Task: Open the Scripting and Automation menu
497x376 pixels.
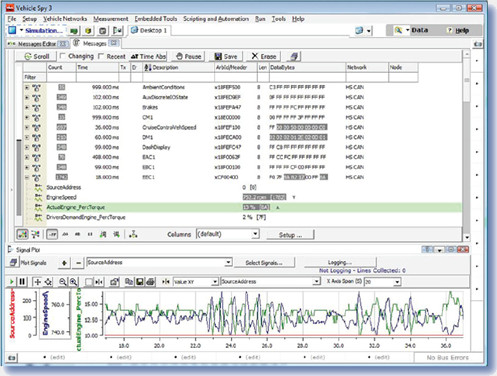Action: pyautogui.click(x=216, y=19)
